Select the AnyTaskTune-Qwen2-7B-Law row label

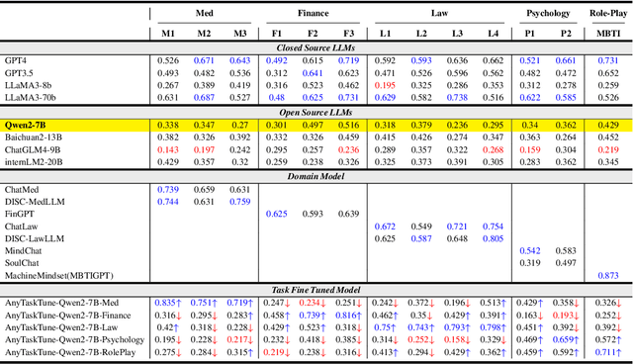[x=61, y=327]
